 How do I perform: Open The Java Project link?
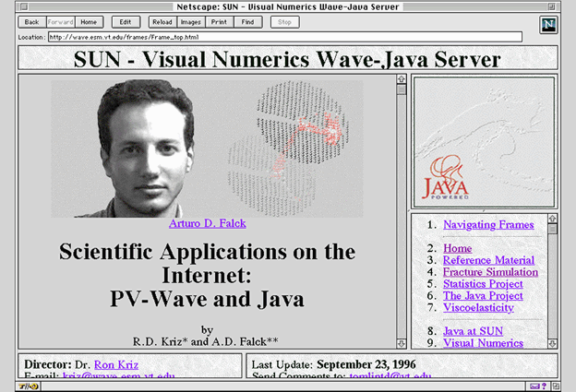483,296
